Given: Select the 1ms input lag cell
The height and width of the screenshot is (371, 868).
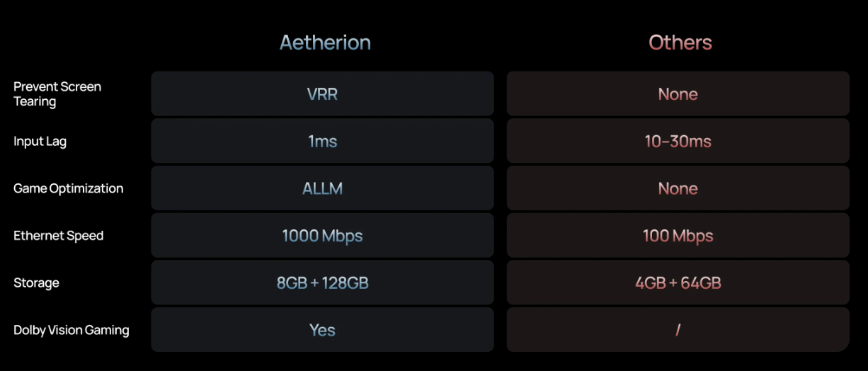Looking at the screenshot, I should [x=322, y=142].
